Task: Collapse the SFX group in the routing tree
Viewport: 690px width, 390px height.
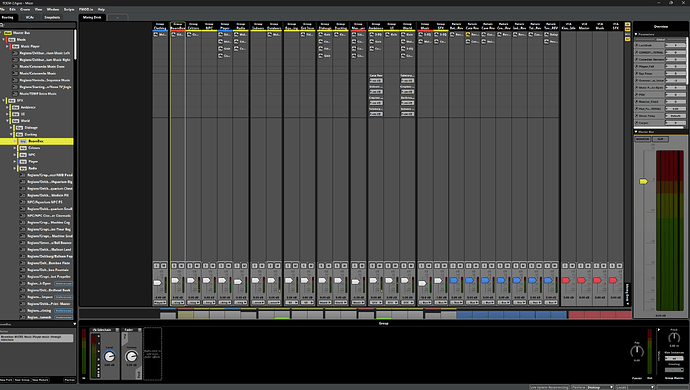Action: (4, 100)
